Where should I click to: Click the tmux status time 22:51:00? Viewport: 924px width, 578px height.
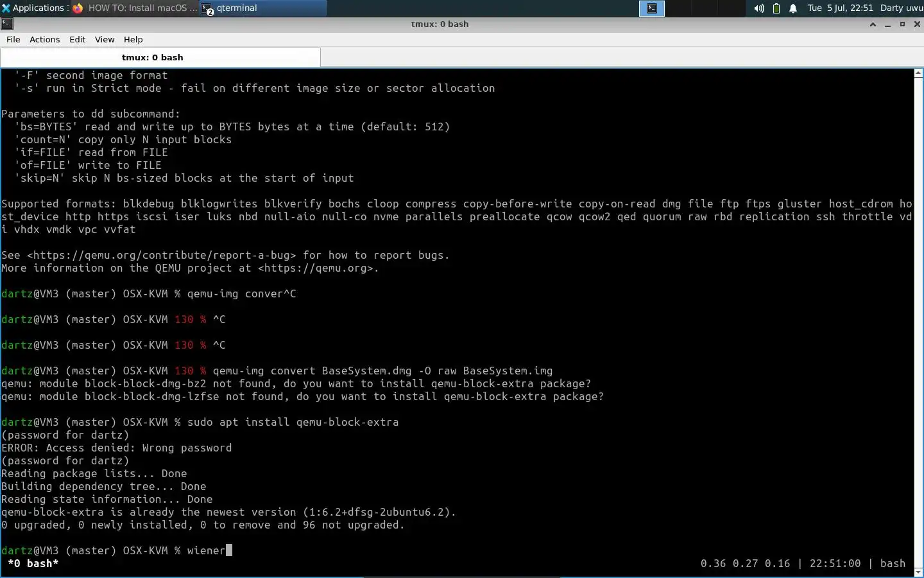pos(835,563)
